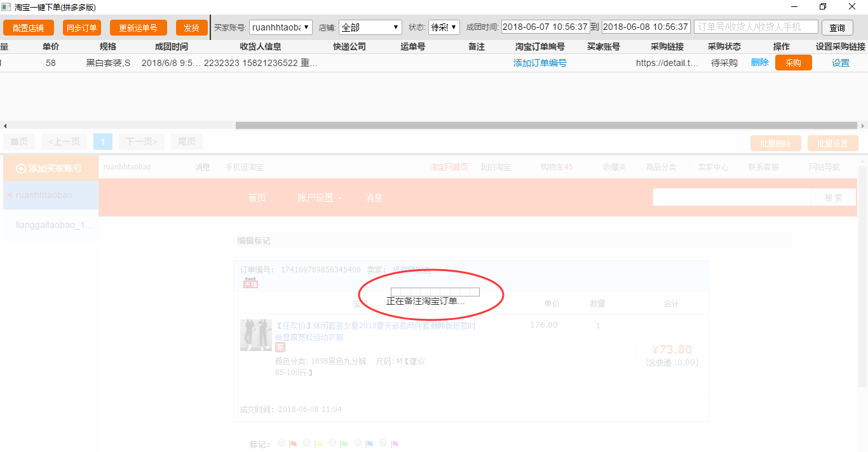868x452 pixels.
Task: Remove ruanhhtaobao account via red X icon
Action: click(10, 196)
